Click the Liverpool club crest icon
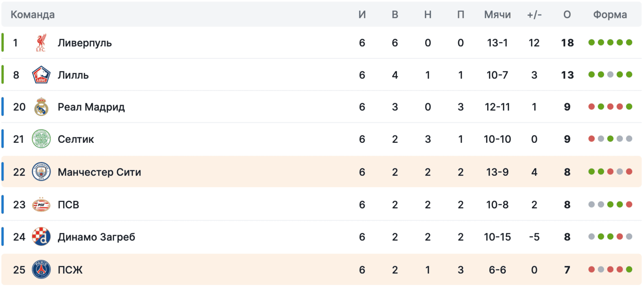The height and width of the screenshot is (288, 644). [x=41, y=43]
